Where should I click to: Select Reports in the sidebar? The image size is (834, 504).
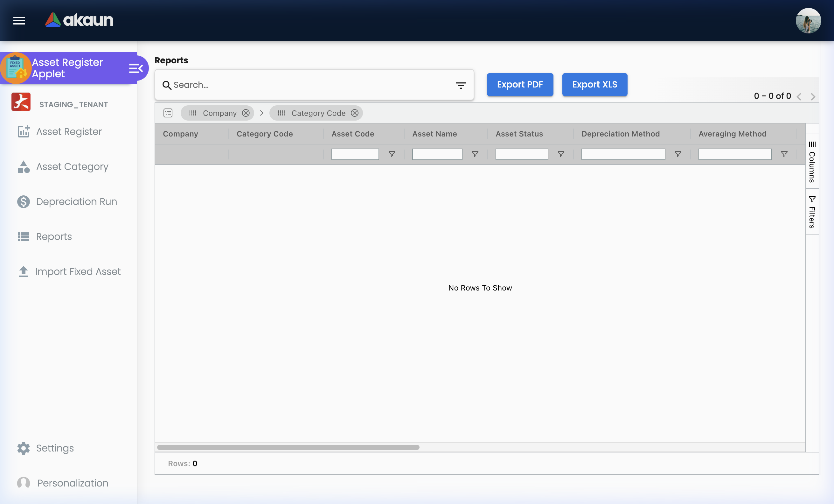pyautogui.click(x=23, y=236)
